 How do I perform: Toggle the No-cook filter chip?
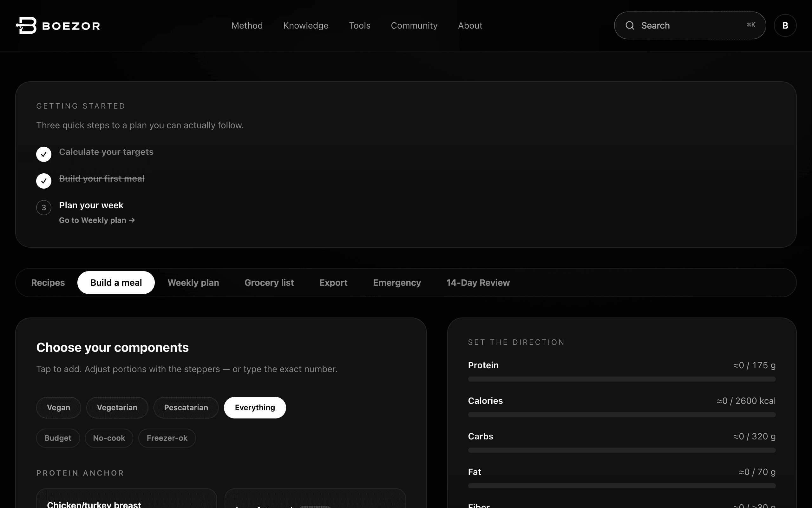[x=109, y=438]
